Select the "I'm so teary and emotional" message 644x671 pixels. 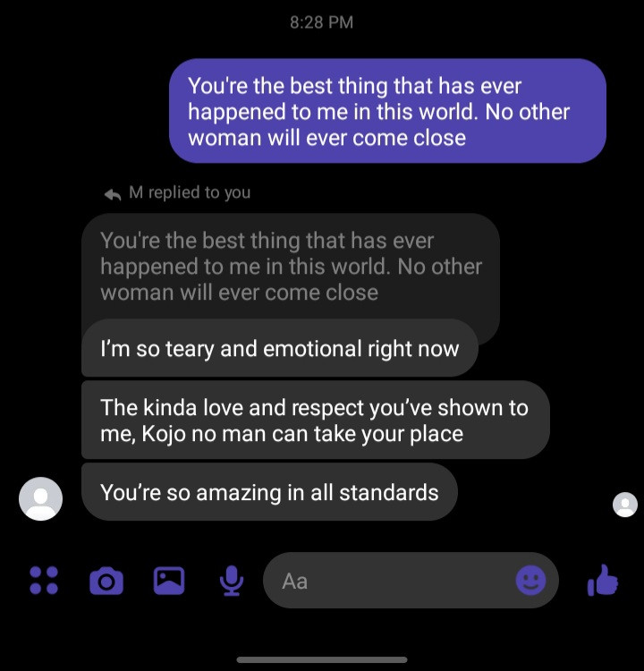(279, 348)
